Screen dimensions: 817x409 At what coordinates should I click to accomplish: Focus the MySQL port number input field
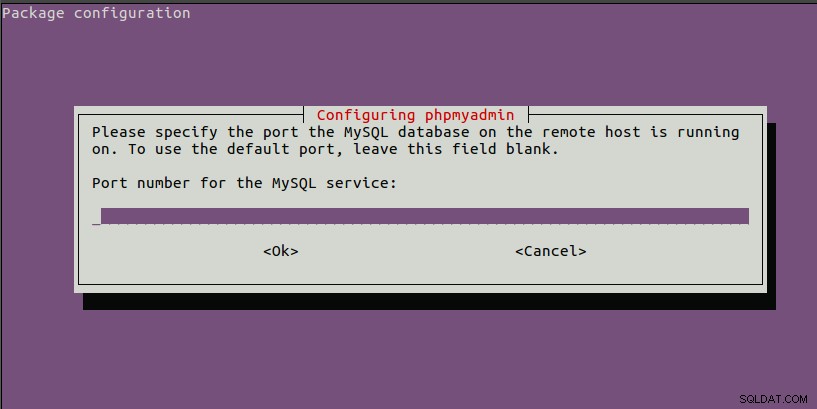click(x=420, y=216)
